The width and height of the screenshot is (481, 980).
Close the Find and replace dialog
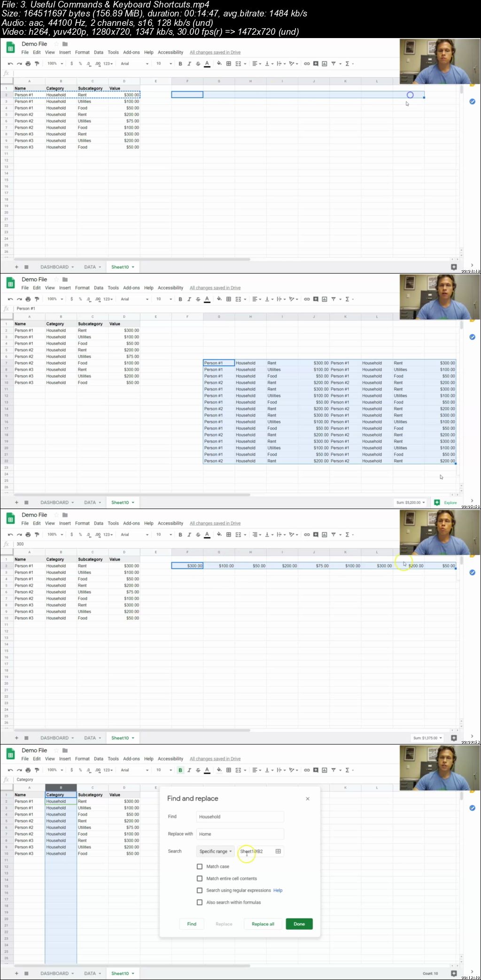click(308, 799)
